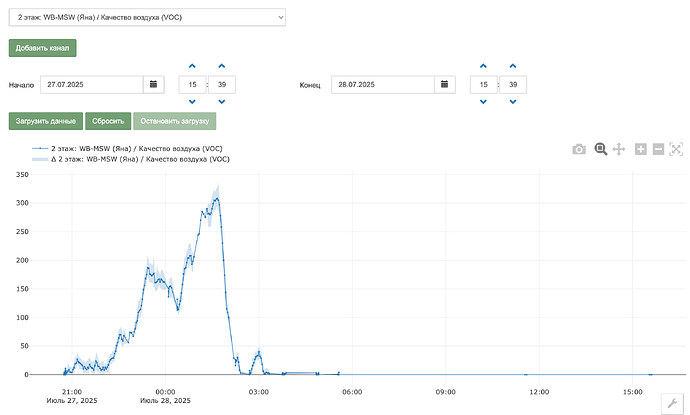Image resolution: width=690 pixels, height=415 pixels.
Task: Decrease the end minutes with down chevron
Action: click(513, 102)
